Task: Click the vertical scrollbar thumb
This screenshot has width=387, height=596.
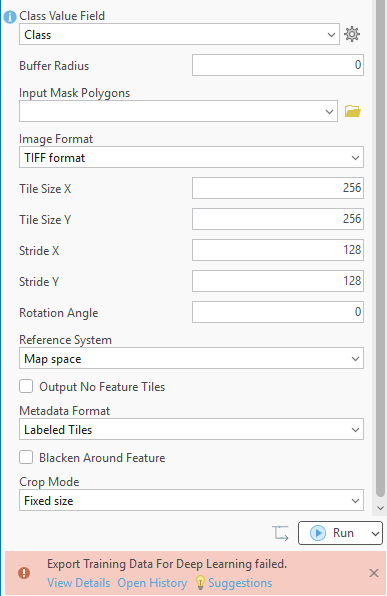Action: 381,247
